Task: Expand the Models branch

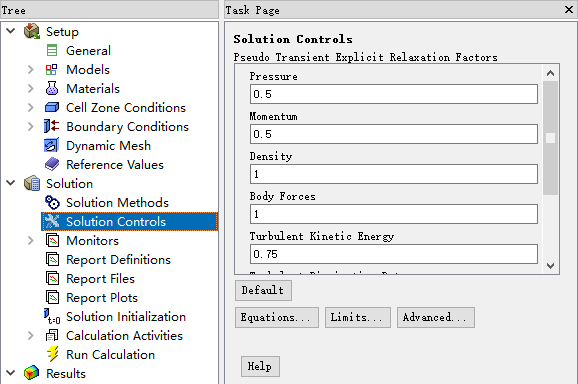Action: (x=31, y=69)
